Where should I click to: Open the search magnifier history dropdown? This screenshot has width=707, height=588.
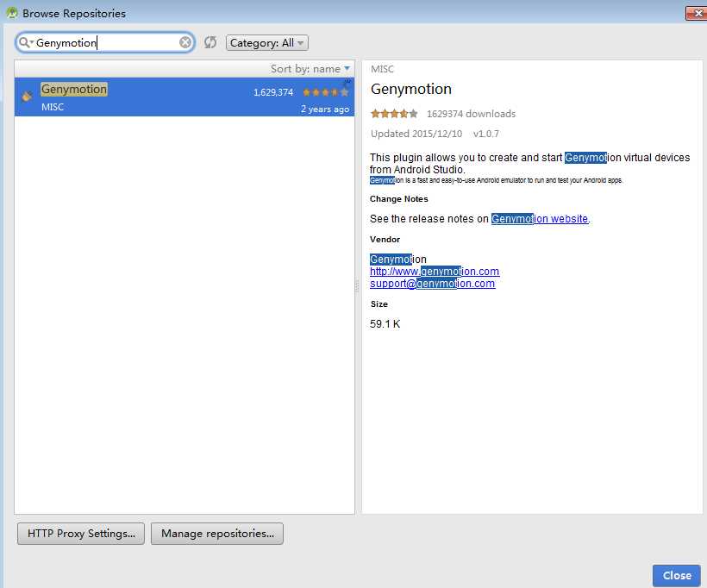pyautogui.click(x=26, y=42)
